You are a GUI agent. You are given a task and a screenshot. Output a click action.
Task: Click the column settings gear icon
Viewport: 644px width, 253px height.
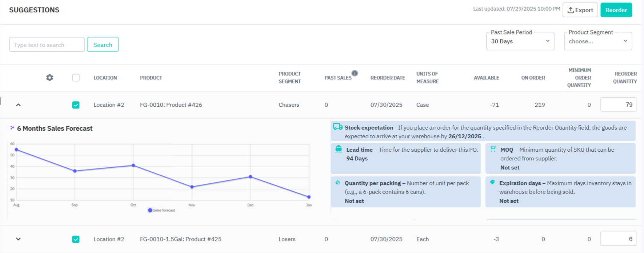[49, 78]
